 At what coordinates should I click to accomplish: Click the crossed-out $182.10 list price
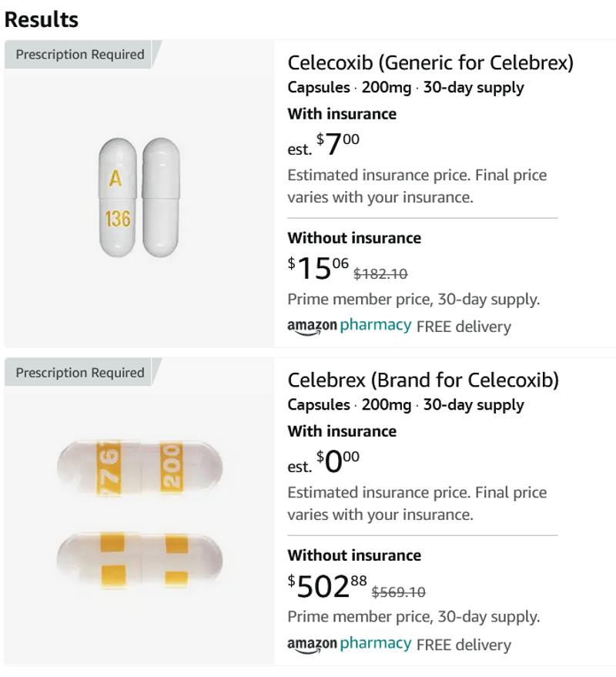[380, 273]
